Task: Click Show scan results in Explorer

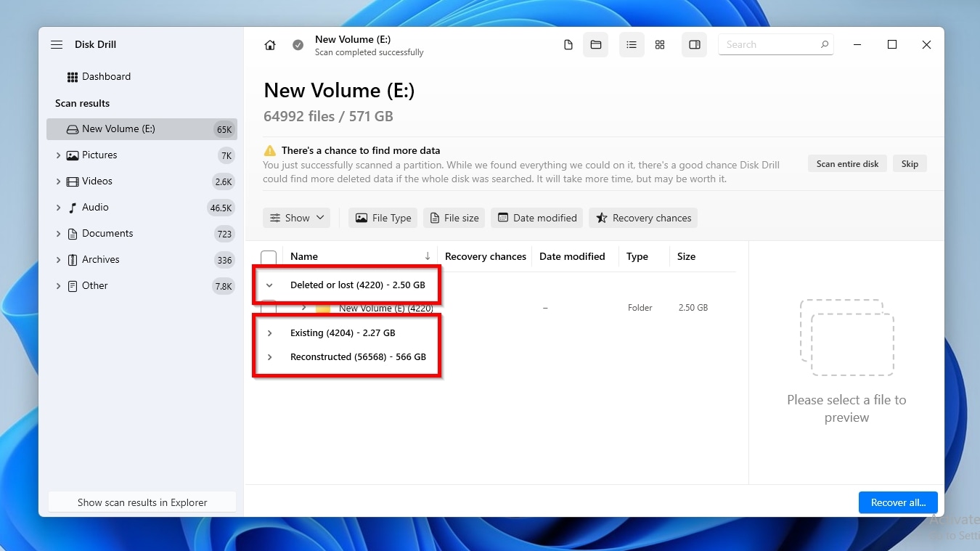Action: (142, 502)
